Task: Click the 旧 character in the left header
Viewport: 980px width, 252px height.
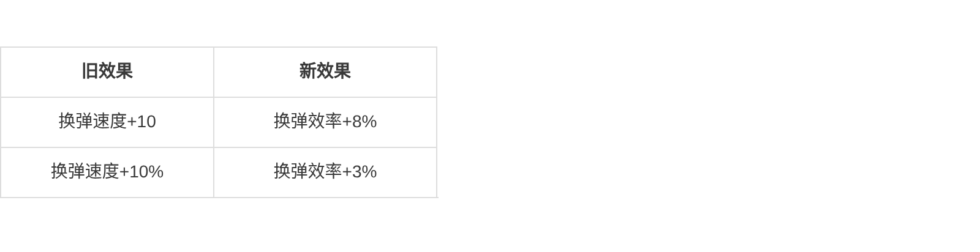Action: [90, 72]
